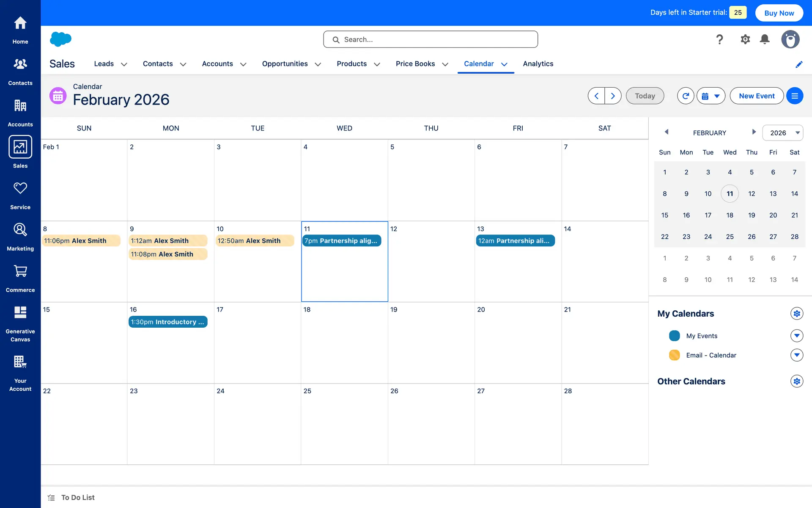
Task: Toggle the calendar side panel button
Action: coord(794,96)
